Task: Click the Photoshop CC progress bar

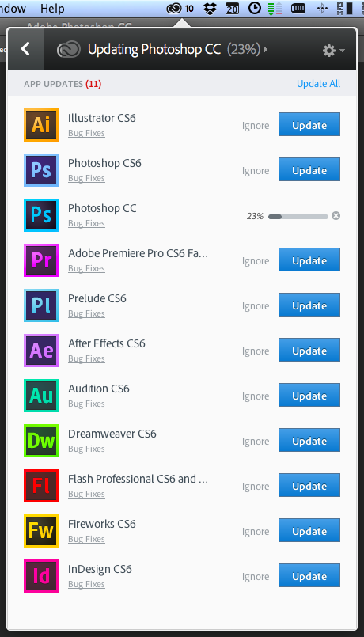Action: coord(298,217)
